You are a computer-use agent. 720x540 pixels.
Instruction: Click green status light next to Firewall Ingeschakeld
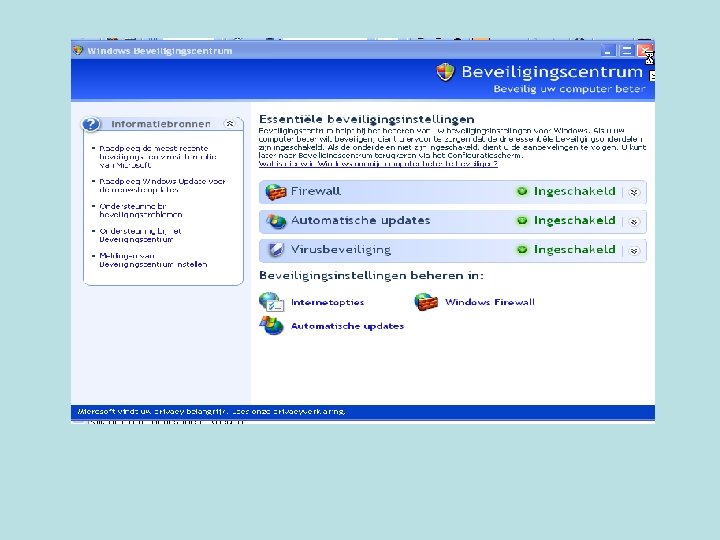522,191
